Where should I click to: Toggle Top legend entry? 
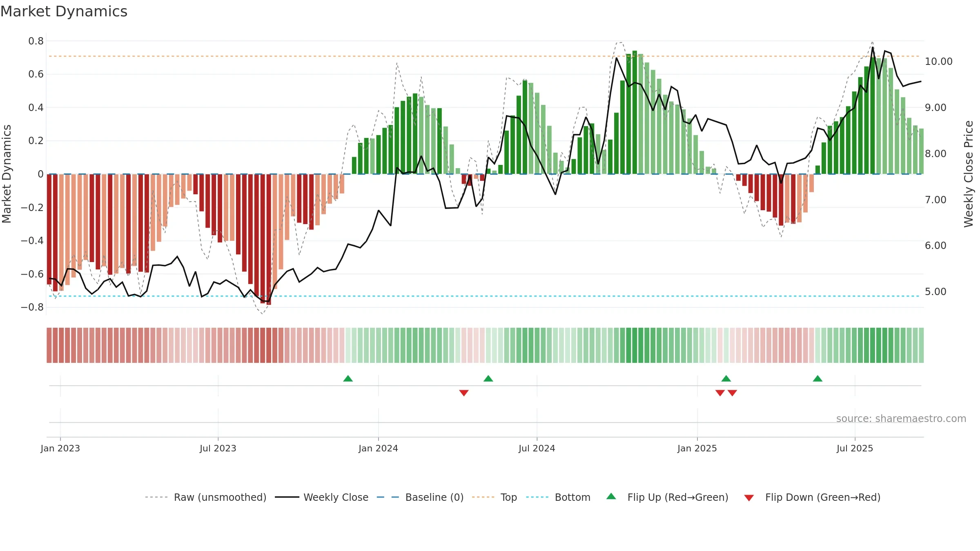click(x=494, y=497)
